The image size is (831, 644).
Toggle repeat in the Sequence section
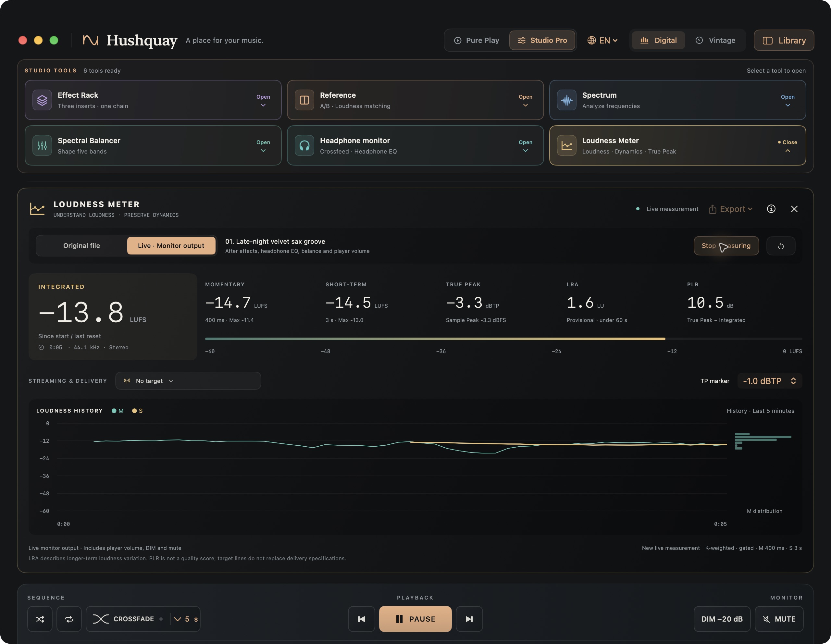click(69, 619)
